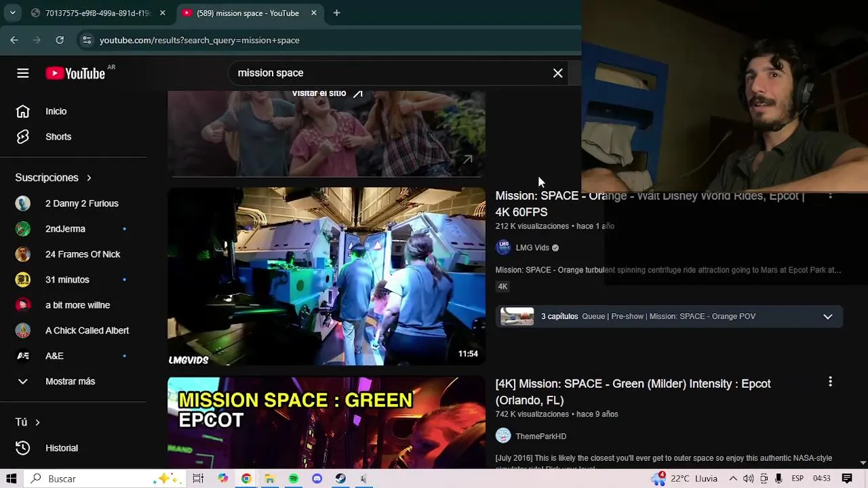
Task: Click the A&E channel avatar
Action: point(23,356)
